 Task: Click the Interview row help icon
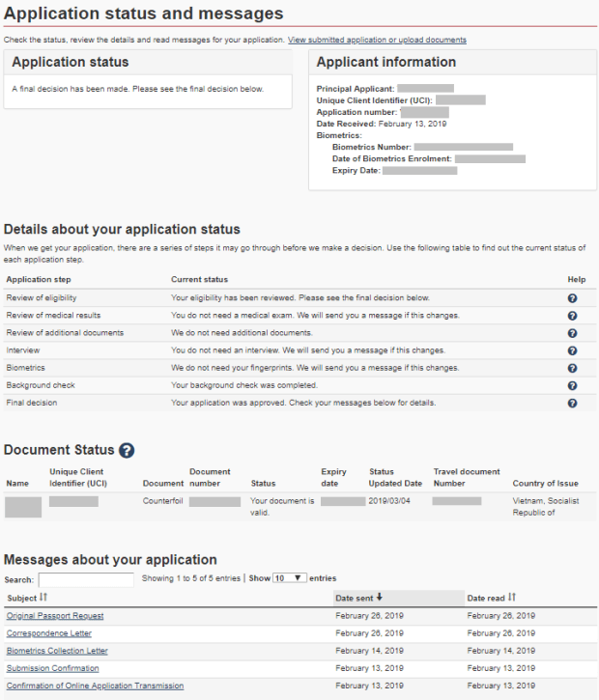572,350
